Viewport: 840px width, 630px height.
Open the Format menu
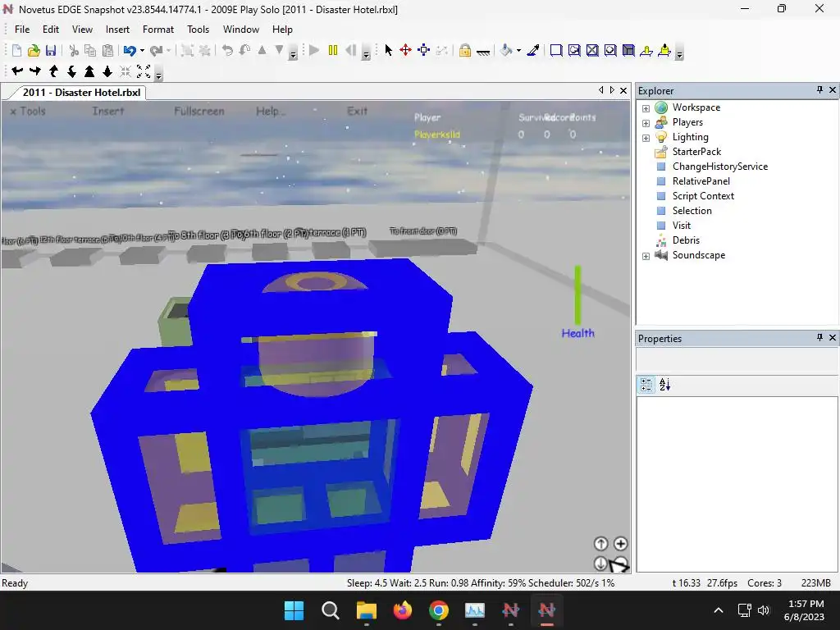click(x=158, y=30)
